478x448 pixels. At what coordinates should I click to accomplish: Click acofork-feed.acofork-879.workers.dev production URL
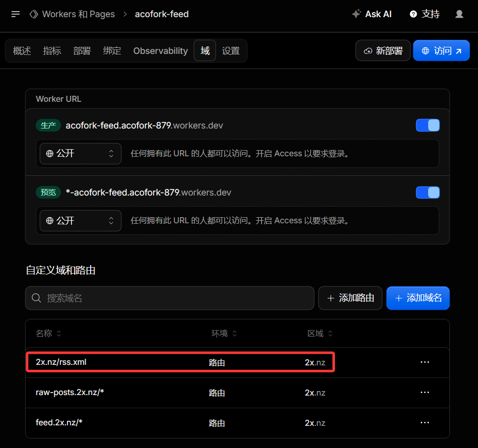coord(144,125)
